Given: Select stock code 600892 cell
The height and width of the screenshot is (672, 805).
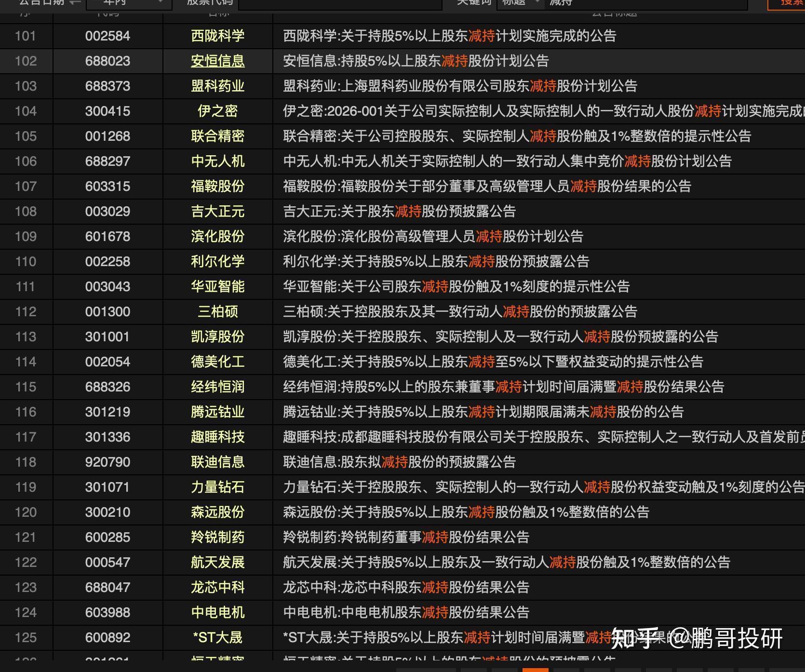Looking at the screenshot, I should (107, 638).
